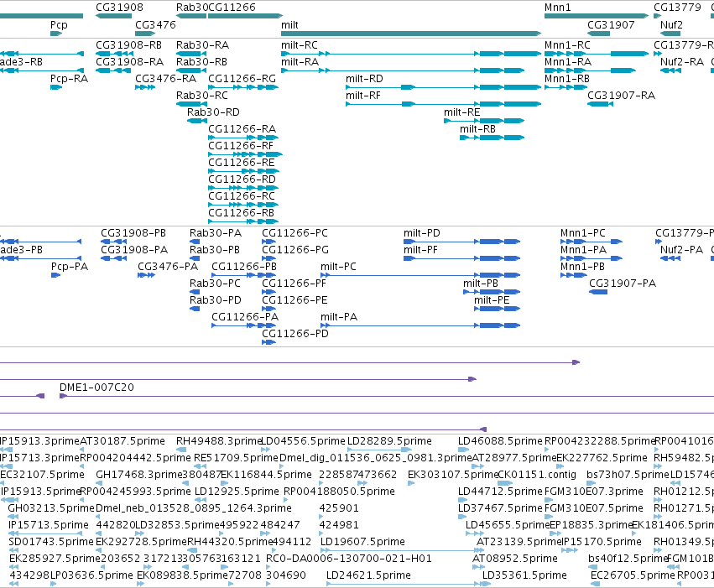The image size is (714, 588).
Task: Click the milt-RB transcript label
Action: click(477, 129)
